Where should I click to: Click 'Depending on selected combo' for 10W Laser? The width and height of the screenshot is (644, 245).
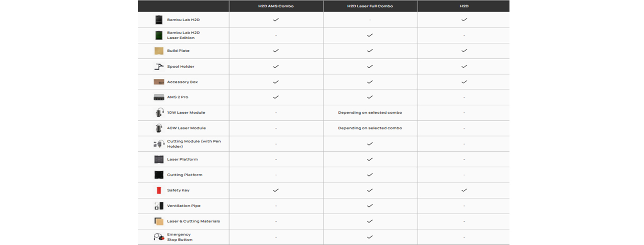click(370, 112)
